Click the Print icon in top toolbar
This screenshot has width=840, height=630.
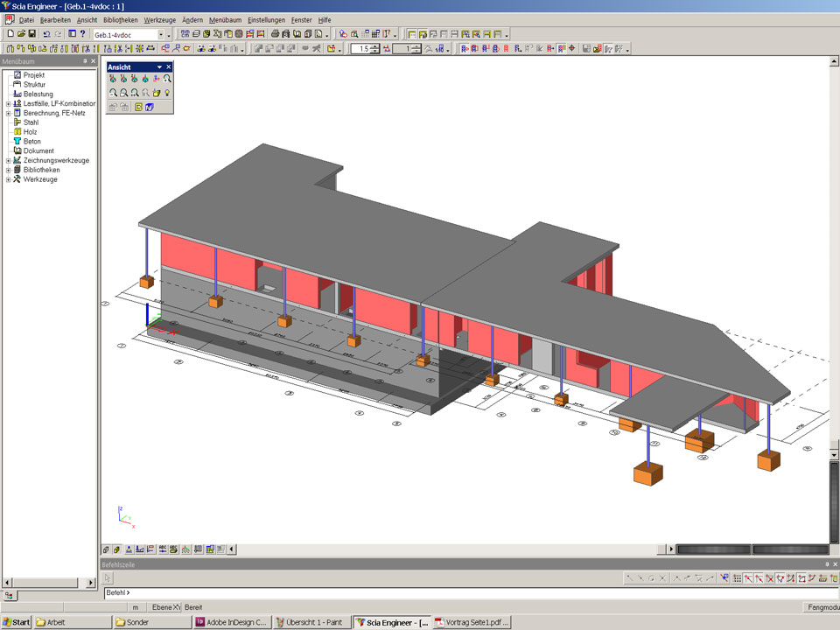point(275,34)
